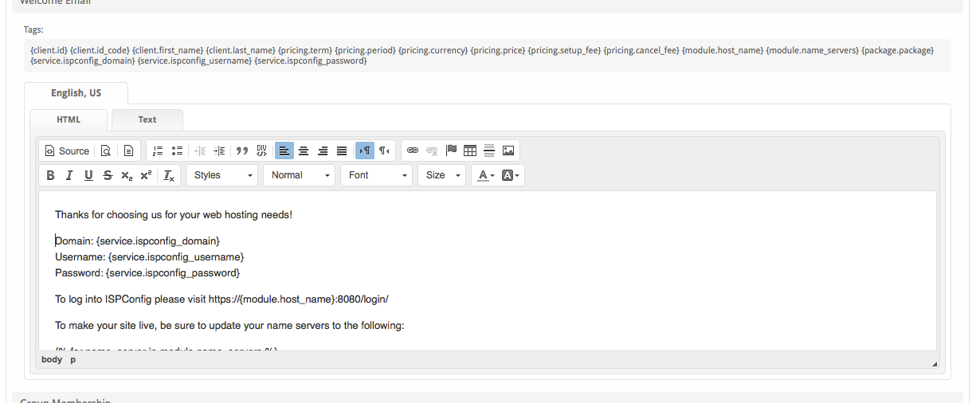Open the Preview document icon
This screenshot has width=980, height=403.
point(105,151)
